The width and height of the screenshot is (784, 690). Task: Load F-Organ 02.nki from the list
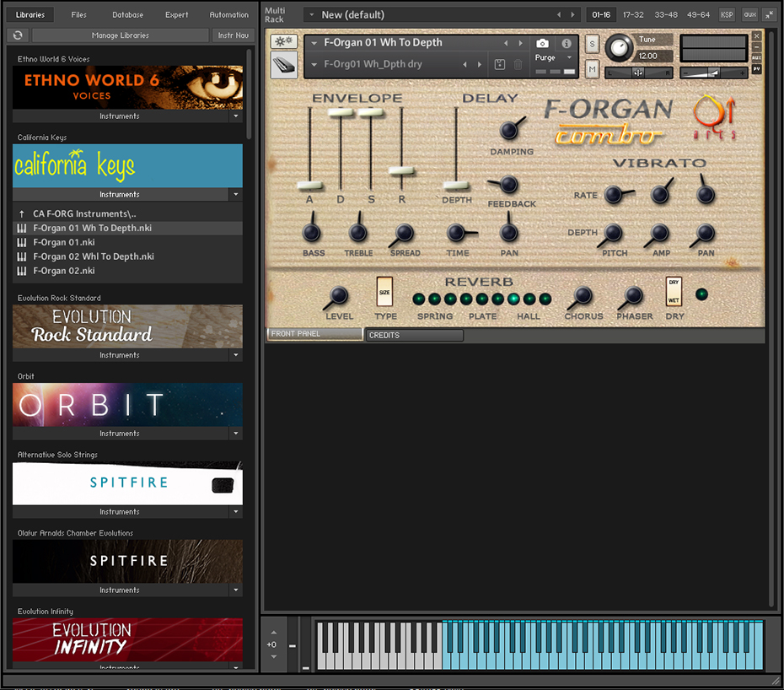point(127,271)
